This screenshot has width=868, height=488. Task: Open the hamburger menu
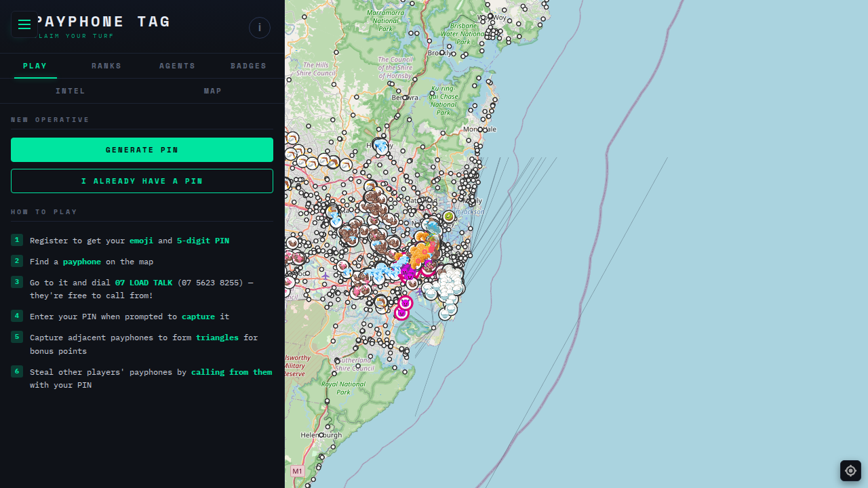pos(24,24)
